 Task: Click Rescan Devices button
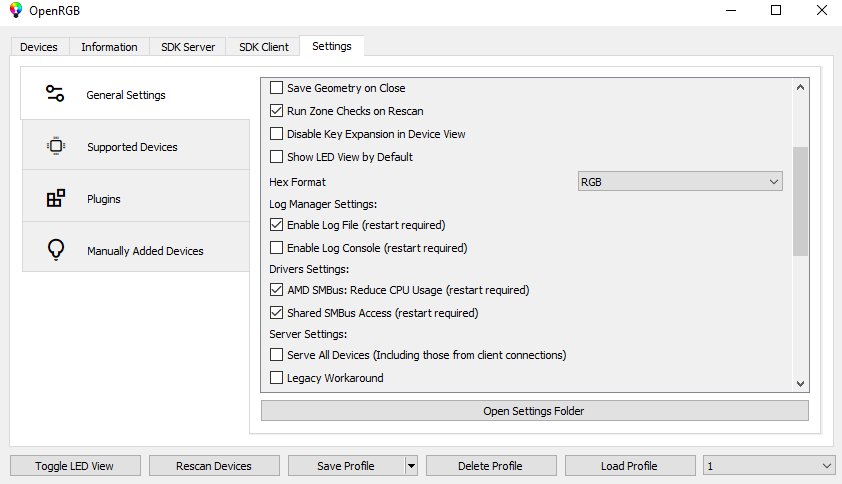(214, 466)
